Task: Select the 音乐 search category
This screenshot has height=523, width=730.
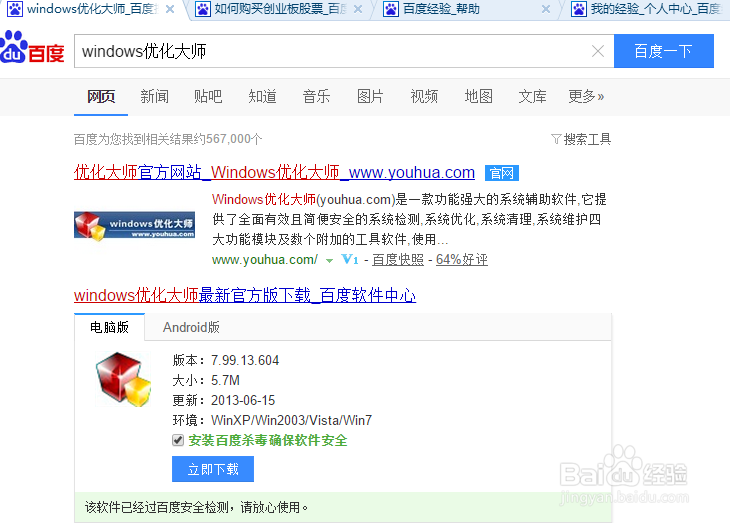Action: [x=316, y=96]
